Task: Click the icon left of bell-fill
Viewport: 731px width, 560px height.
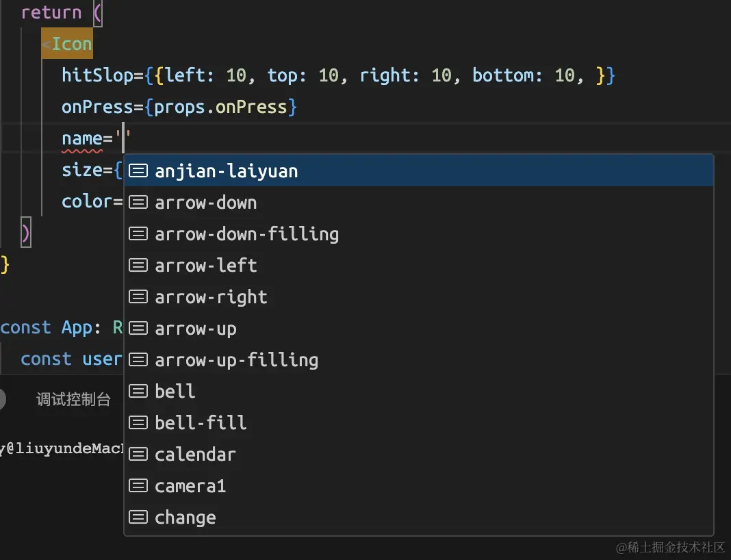Action: pos(138,423)
